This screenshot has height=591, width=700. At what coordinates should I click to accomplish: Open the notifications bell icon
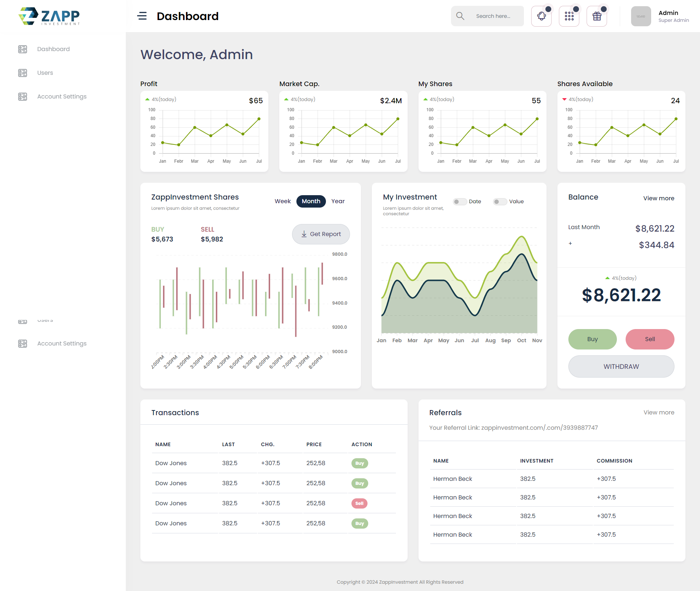541,16
